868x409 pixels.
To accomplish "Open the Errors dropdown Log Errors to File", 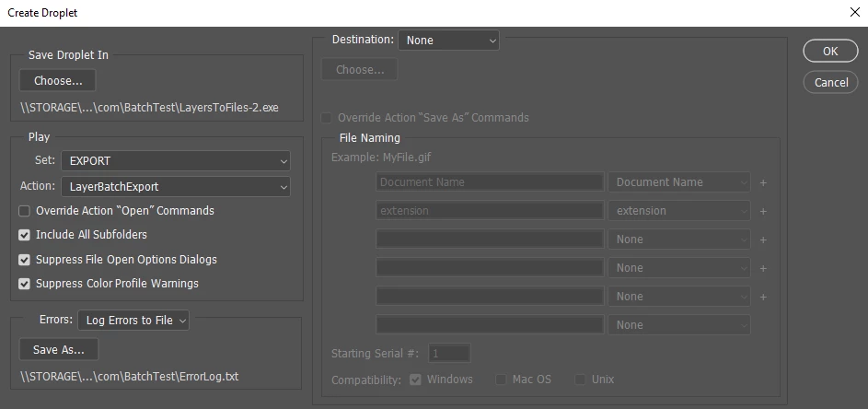I will coord(133,320).
